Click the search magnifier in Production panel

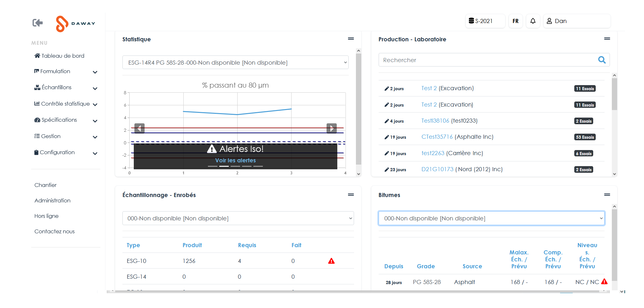pyautogui.click(x=602, y=60)
